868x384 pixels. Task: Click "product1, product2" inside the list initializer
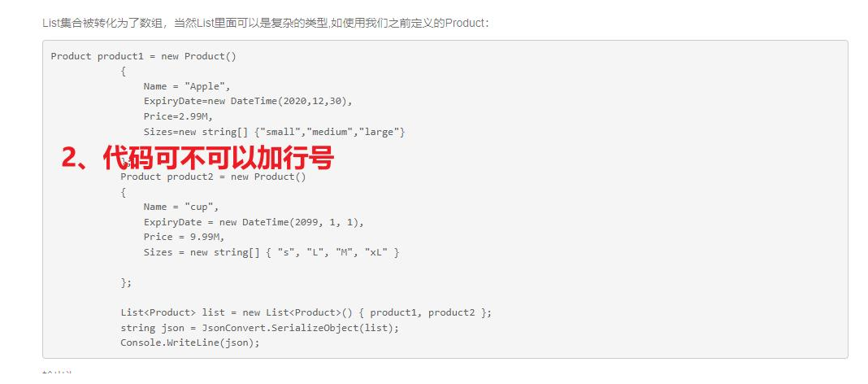423,312
